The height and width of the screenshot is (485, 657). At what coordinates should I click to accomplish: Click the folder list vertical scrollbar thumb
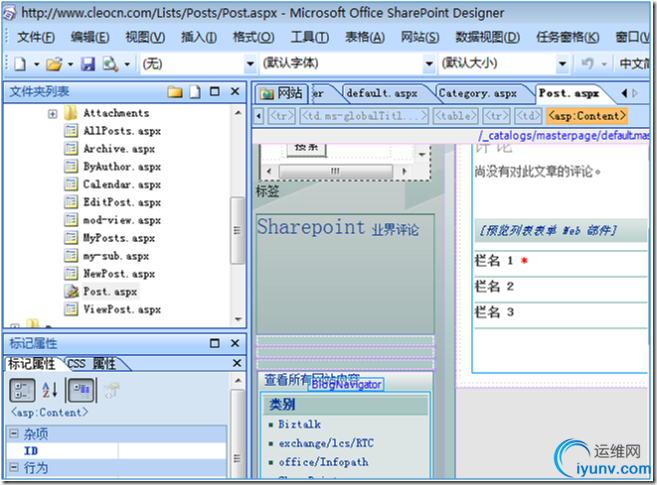(x=237, y=230)
